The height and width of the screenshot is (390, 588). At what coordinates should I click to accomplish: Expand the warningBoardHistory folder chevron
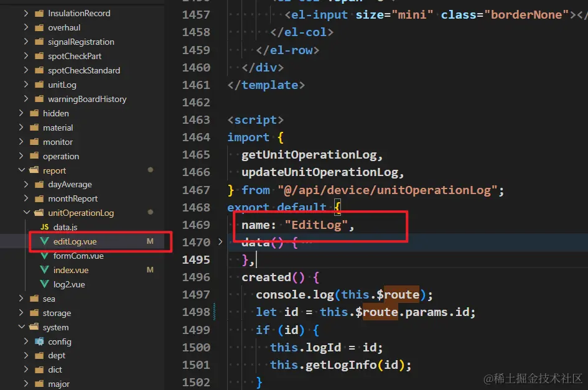(26, 99)
